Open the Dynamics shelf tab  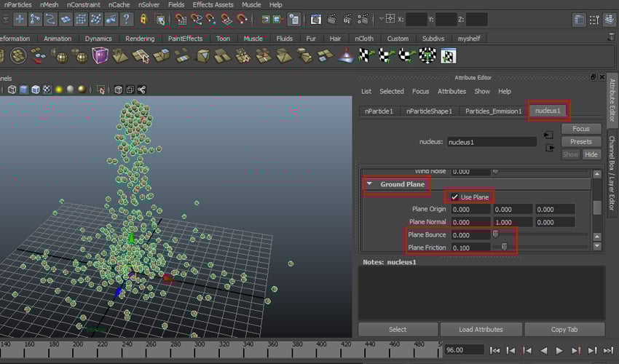pos(98,39)
